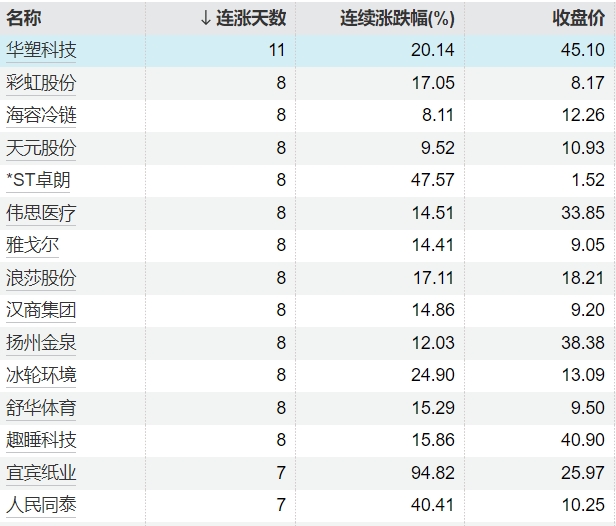Viewport: 616px width, 526px height.
Task: Select 人民同泰's 7 rising days cell
Action: click(281, 505)
